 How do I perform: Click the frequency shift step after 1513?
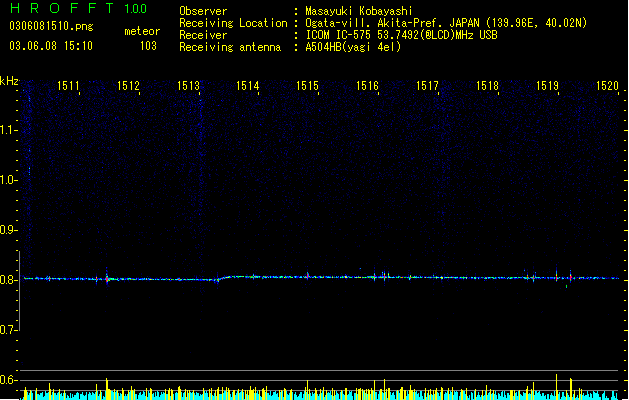222,278
